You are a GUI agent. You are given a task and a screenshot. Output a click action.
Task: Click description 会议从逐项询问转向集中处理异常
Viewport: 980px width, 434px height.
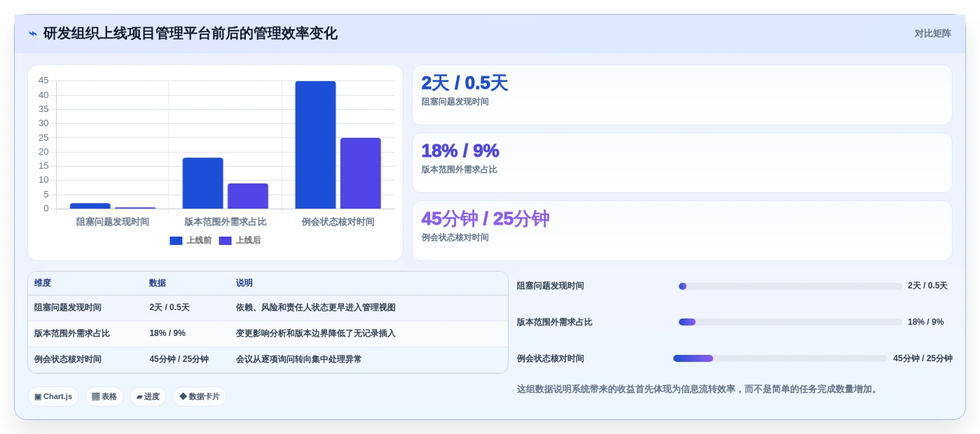click(x=299, y=359)
